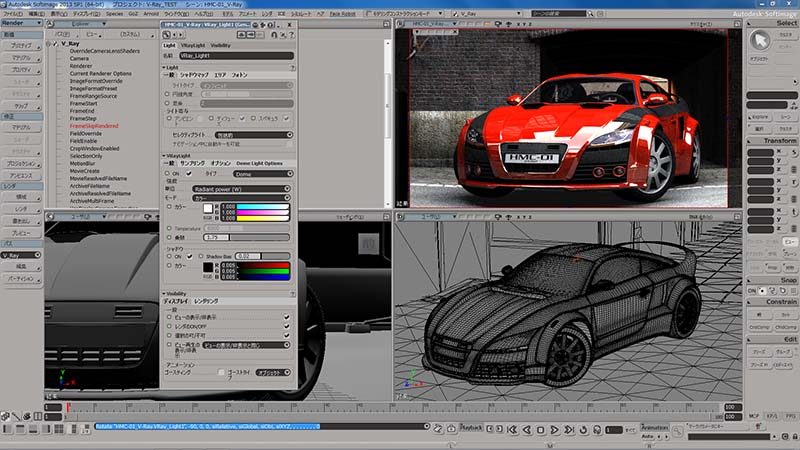Click the maximize icon of the top-right render viewport
800x450 pixels.
click(x=737, y=24)
